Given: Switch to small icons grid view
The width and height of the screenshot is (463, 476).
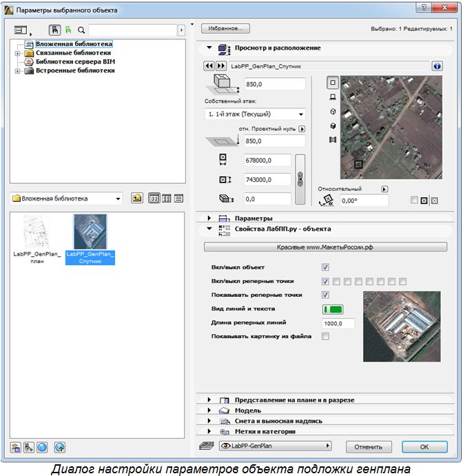Looking at the screenshot, I should pyautogui.click(x=166, y=198).
